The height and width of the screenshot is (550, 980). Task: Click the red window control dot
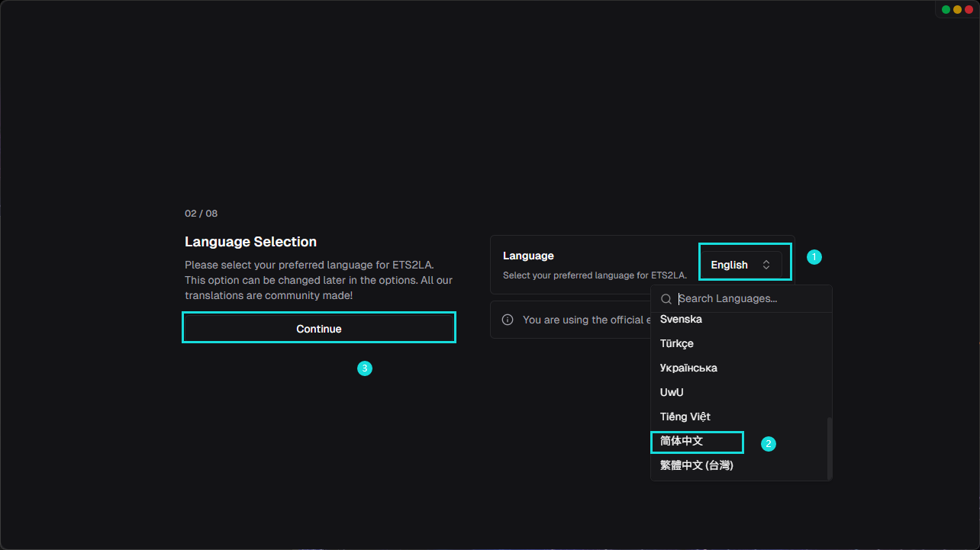969,9
